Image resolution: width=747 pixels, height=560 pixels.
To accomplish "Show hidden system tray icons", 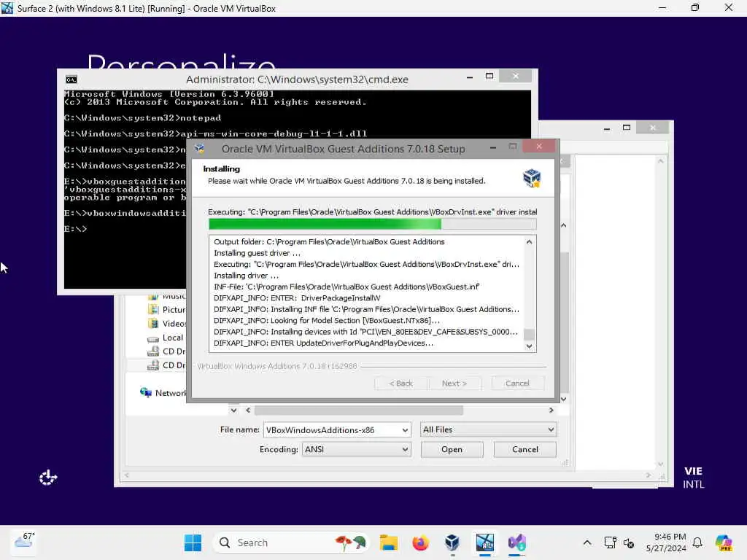I will click(587, 542).
